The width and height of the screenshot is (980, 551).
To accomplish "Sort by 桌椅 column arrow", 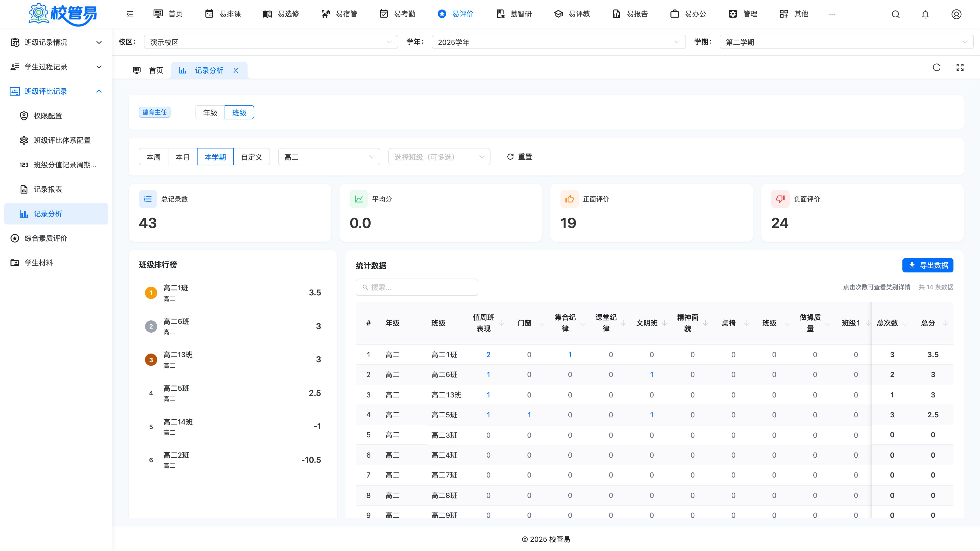I will pos(746,323).
